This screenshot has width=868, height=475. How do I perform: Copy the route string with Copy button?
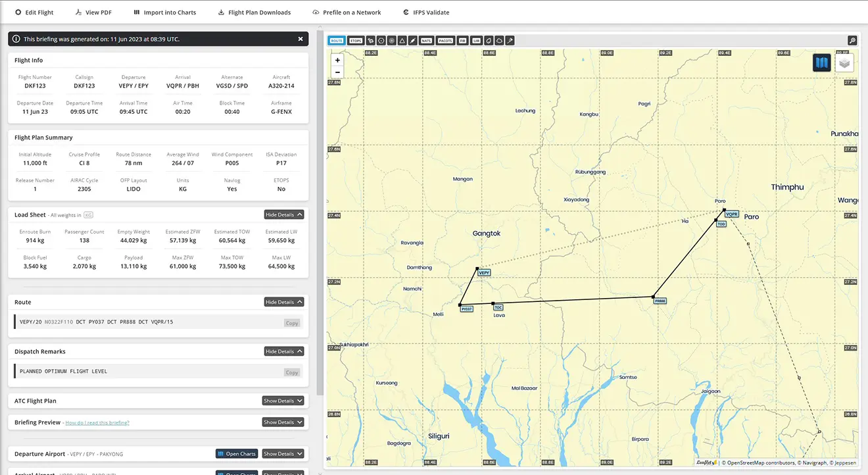(x=292, y=323)
